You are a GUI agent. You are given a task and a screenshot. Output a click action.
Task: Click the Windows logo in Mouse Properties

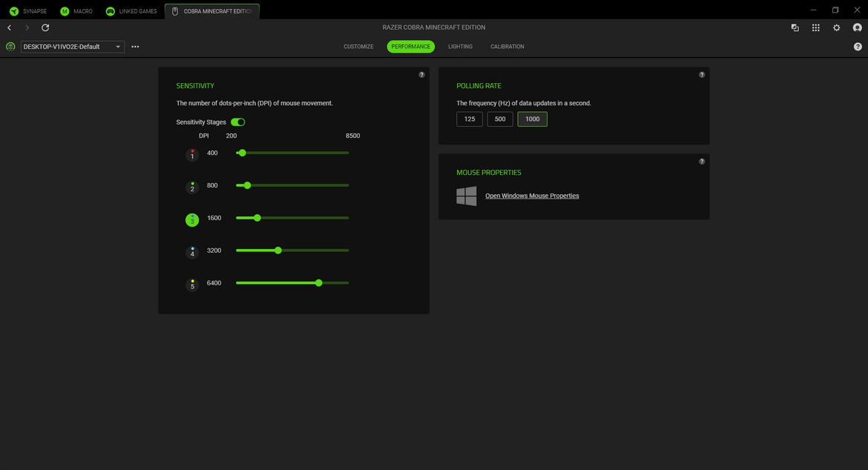[467, 196]
